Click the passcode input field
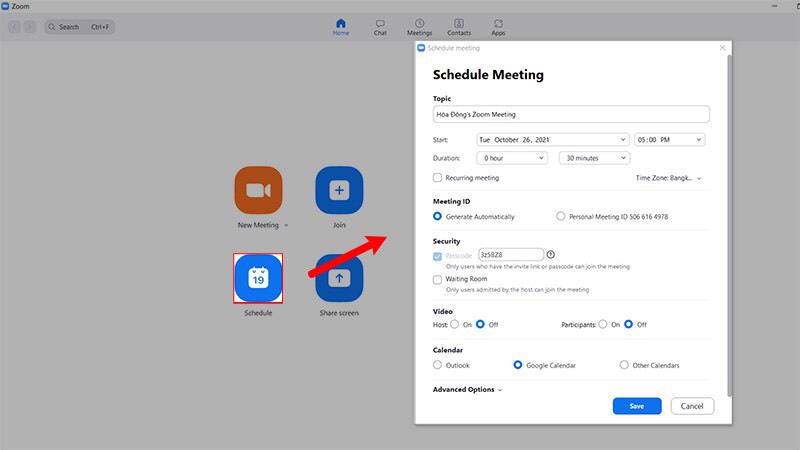 click(511, 255)
